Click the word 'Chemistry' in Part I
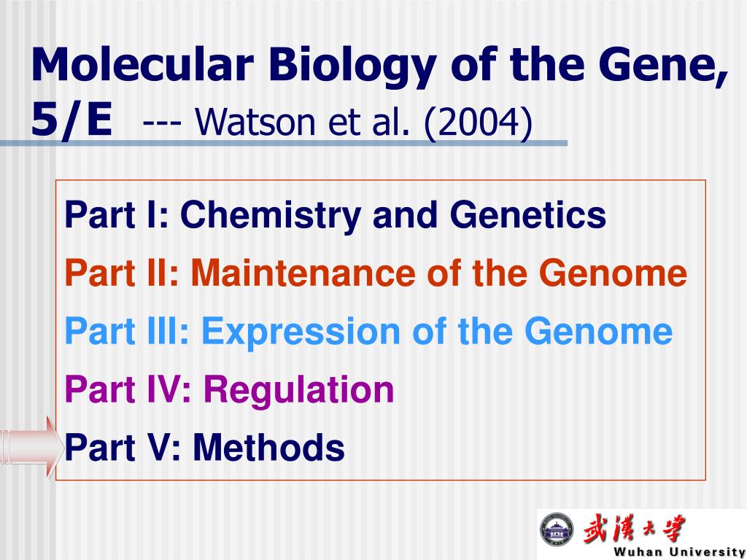The width and height of the screenshot is (747, 560). coord(271,216)
